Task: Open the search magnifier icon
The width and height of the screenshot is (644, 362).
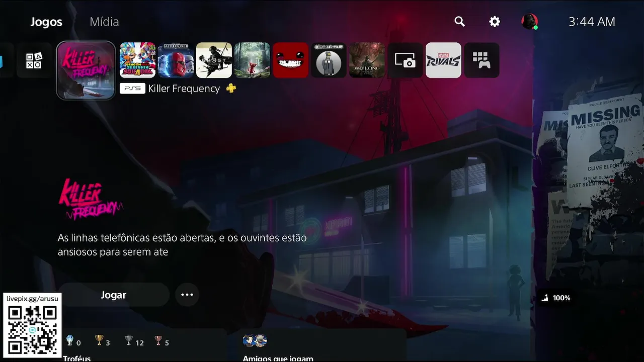Action: pyautogui.click(x=459, y=22)
